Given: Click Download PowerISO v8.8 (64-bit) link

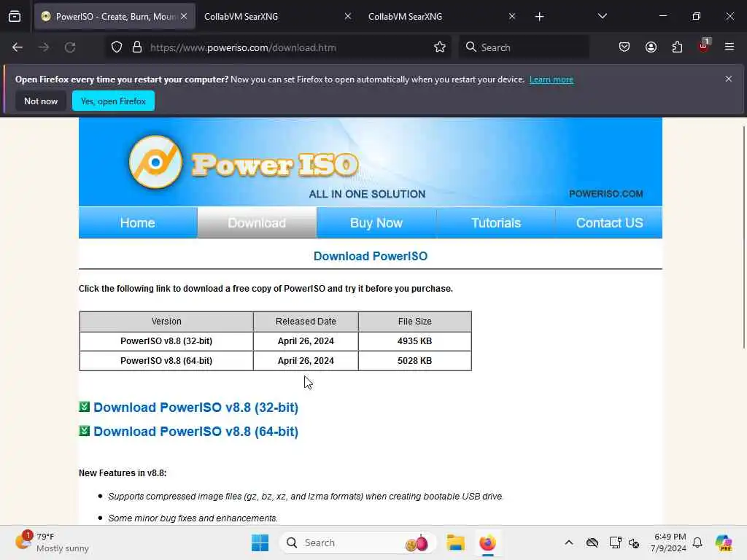Looking at the screenshot, I should (x=196, y=431).
